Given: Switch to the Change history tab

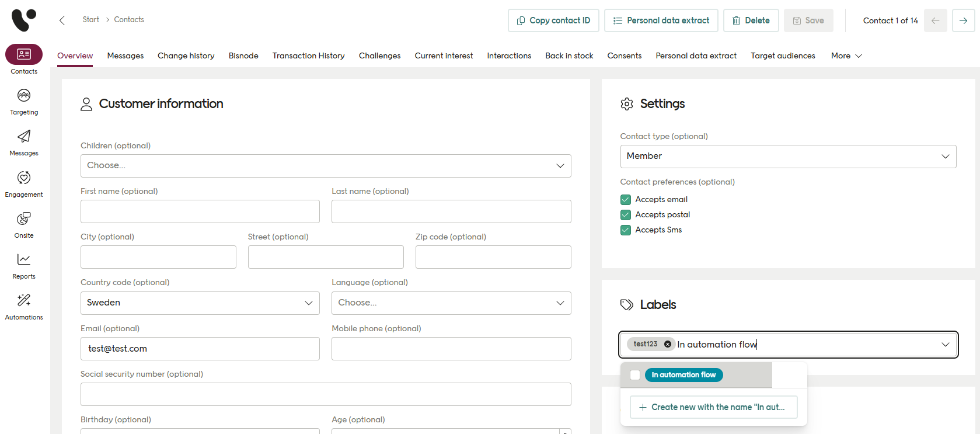Looking at the screenshot, I should pos(186,55).
